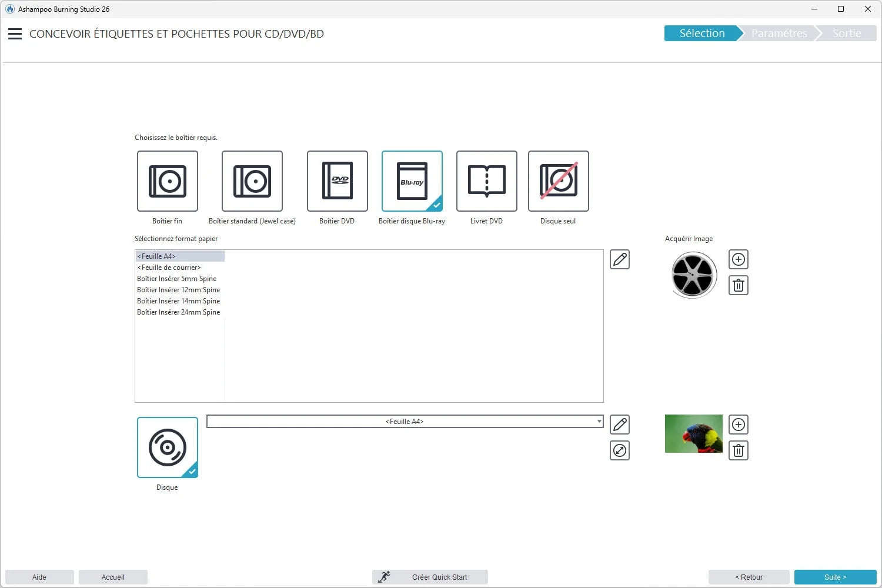882x588 pixels.
Task: Go to the Sélection step tab
Action: pyautogui.click(x=702, y=34)
